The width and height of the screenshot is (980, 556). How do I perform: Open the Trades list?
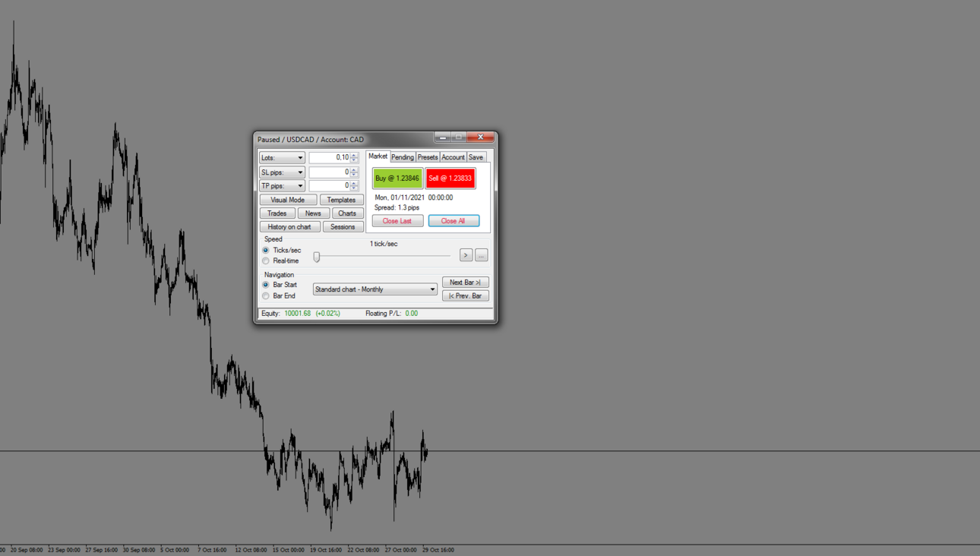(x=277, y=213)
